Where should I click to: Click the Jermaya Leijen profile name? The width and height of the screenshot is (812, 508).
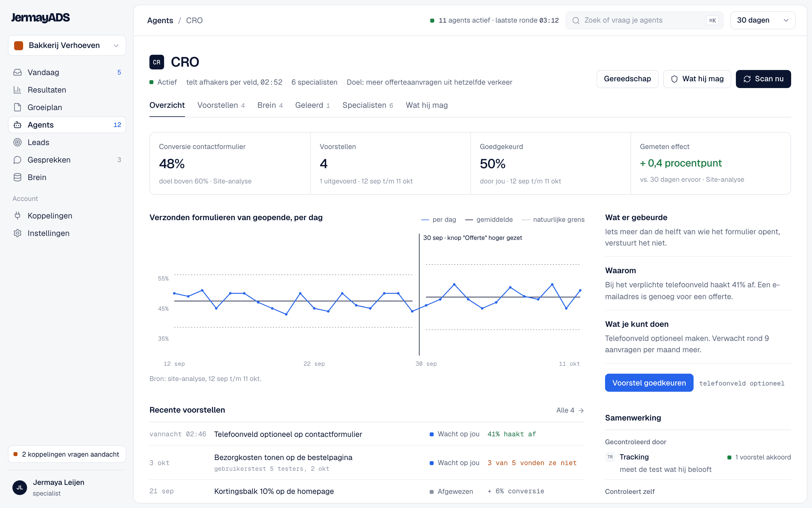(x=58, y=482)
